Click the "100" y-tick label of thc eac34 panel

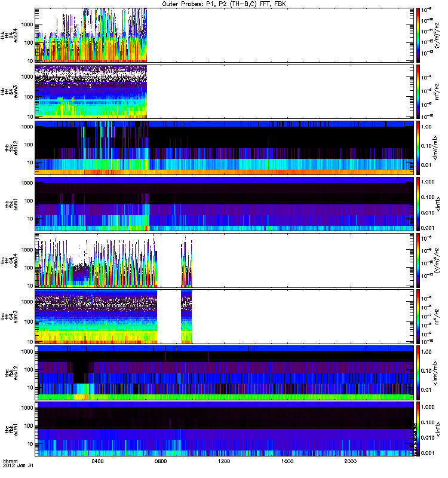(x=28, y=268)
